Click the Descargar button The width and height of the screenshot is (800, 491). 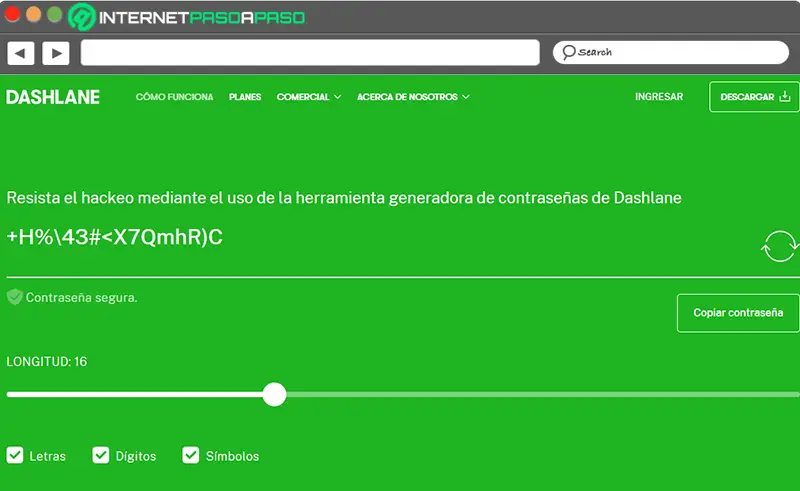click(x=754, y=96)
